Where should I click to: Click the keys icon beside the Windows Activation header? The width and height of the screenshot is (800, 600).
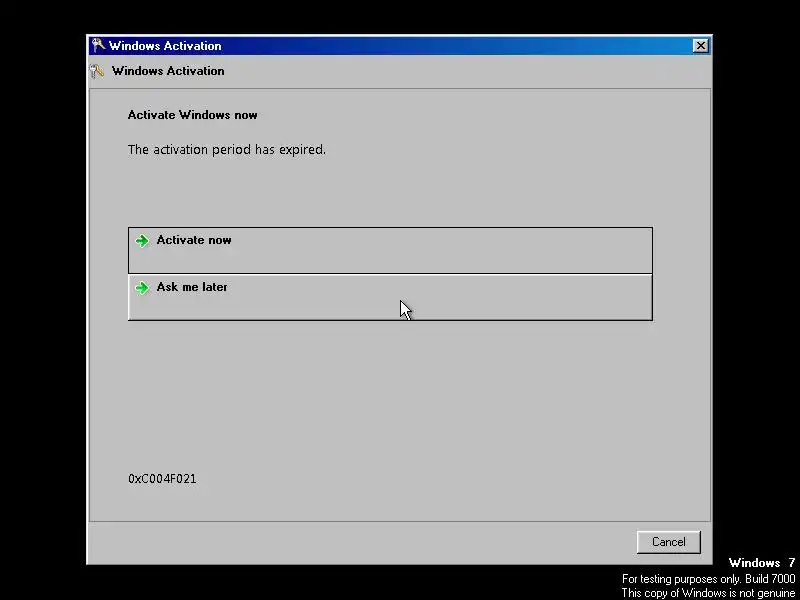pos(97,71)
